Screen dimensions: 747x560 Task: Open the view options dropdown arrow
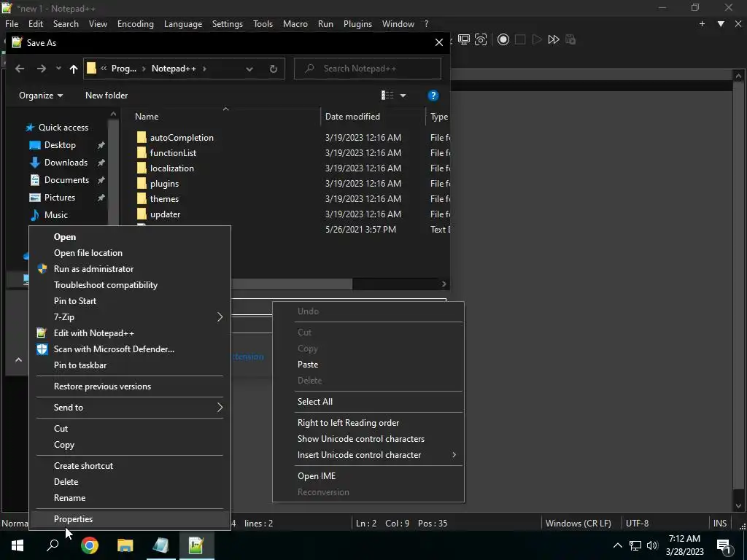pos(403,96)
